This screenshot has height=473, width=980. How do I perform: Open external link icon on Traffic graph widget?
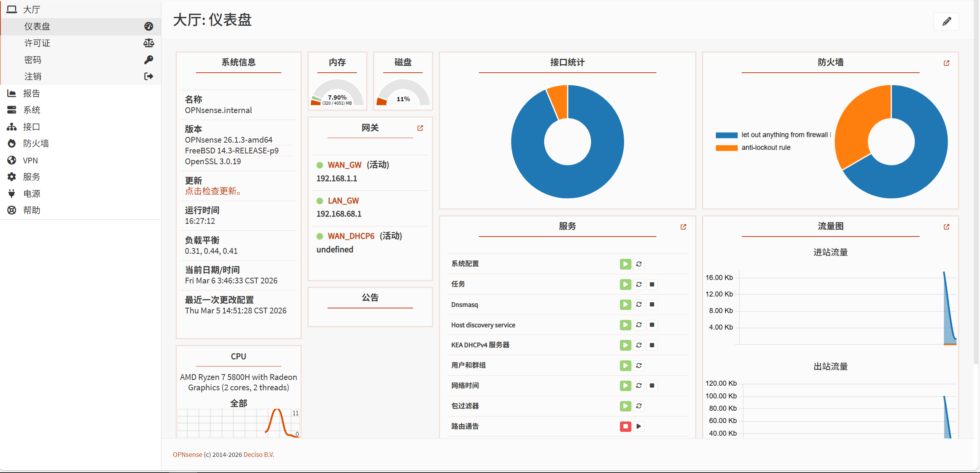(946, 227)
